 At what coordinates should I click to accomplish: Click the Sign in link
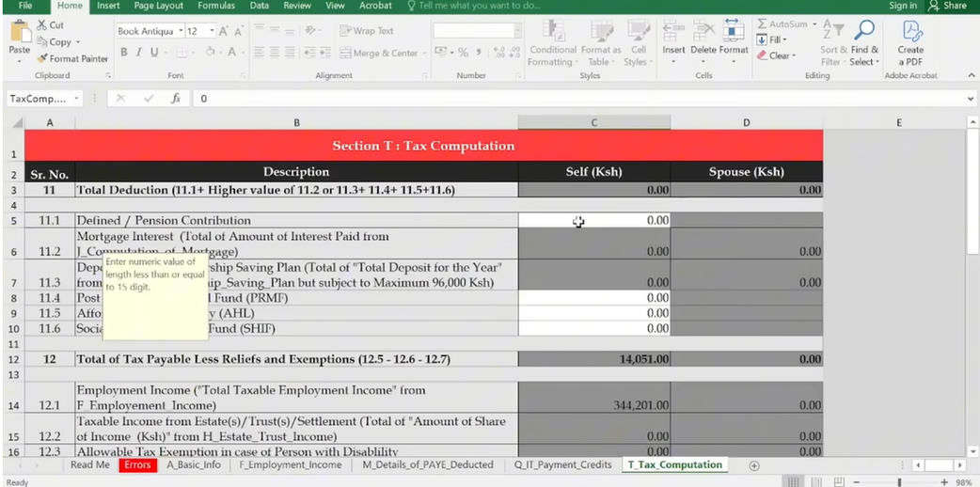coord(902,6)
